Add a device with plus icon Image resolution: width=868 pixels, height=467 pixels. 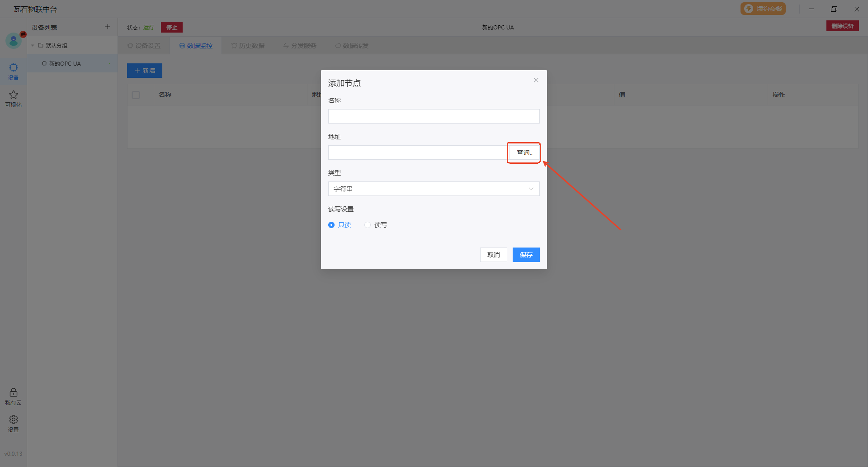pos(108,27)
